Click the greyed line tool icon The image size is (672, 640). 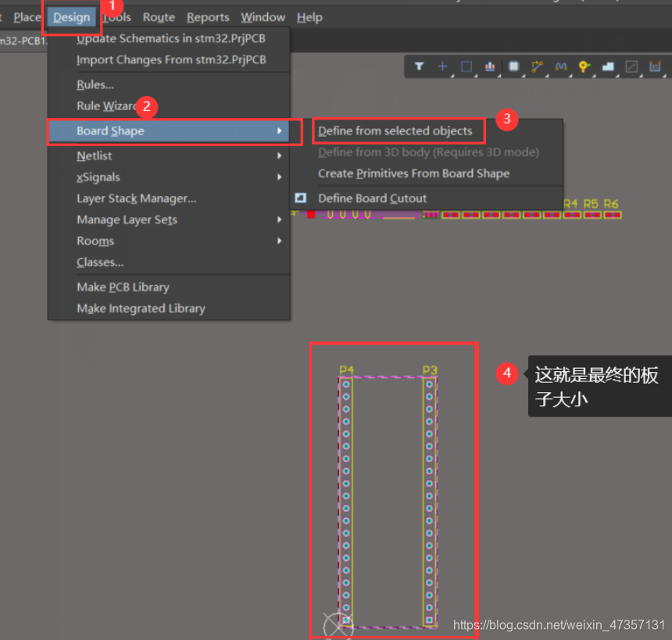[x=631, y=66]
